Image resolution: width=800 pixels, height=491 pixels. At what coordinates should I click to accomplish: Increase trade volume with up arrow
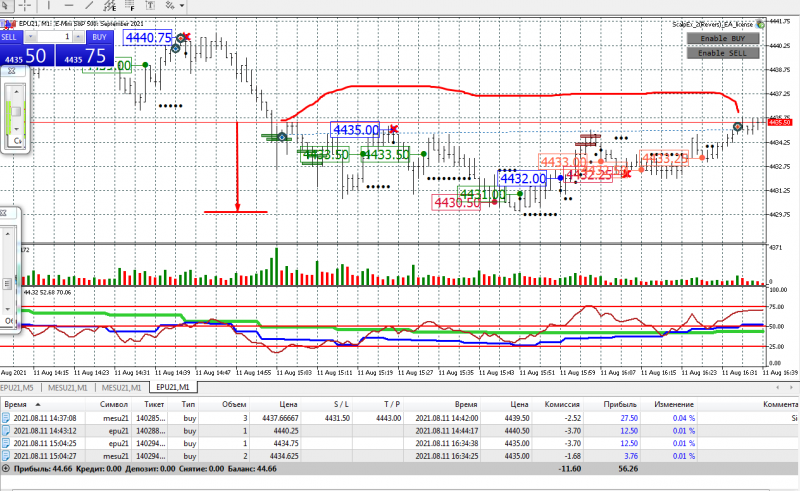click(x=78, y=37)
